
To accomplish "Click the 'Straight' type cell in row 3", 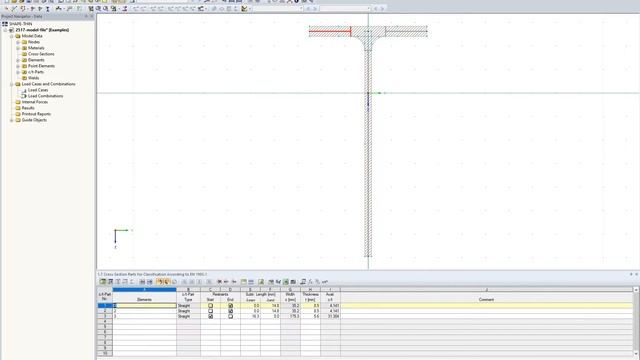I will point(189,316).
